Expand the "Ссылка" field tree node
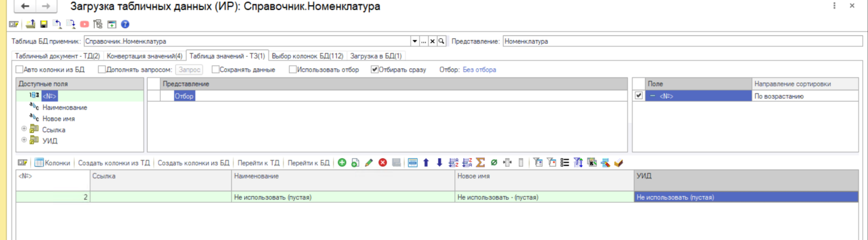This screenshot has width=868, height=240. [24, 129]
